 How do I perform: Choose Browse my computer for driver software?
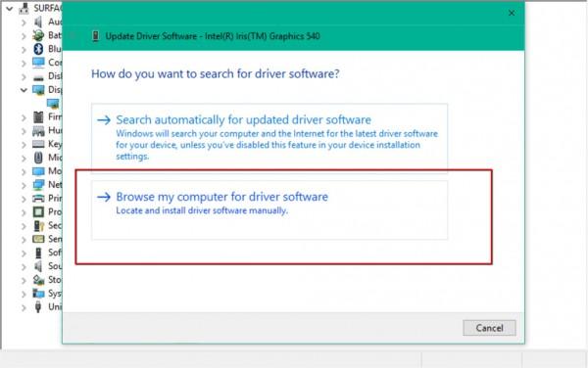coord(269,210)
